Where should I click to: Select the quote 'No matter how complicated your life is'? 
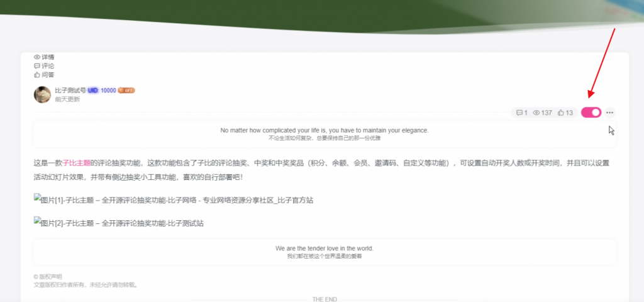tap(325, 130)
